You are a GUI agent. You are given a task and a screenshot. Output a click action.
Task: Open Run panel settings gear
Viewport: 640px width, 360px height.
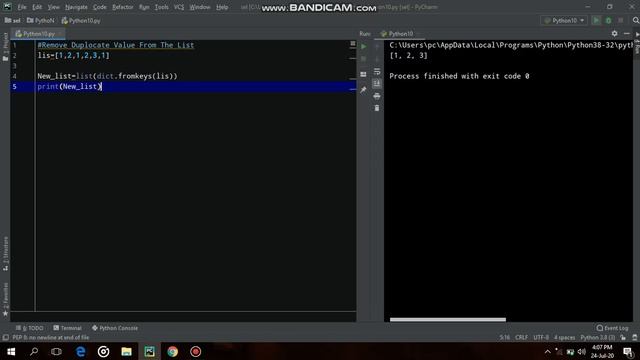[x=614, y=33]
